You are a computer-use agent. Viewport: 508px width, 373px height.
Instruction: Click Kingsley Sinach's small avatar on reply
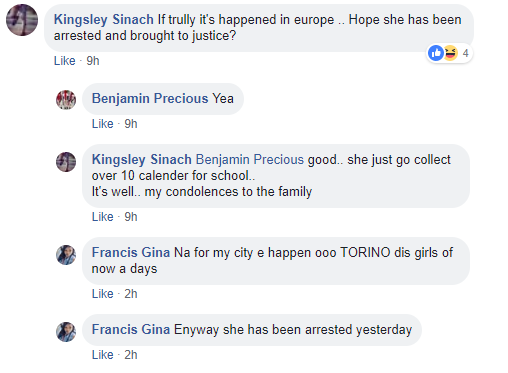click(66, 162)
